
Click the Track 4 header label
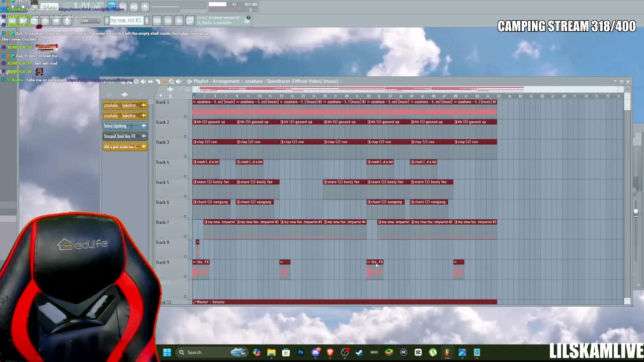162,162
